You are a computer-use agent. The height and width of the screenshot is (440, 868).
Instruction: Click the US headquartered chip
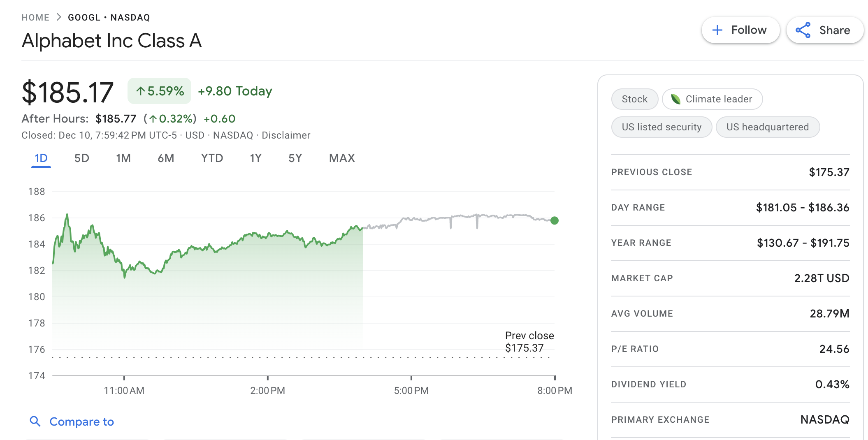[x=767, y=127]
